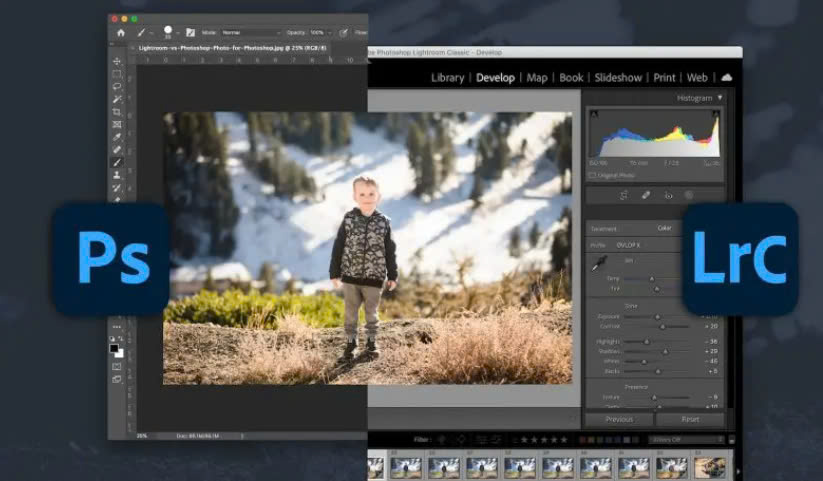Open the brush size preset picker

click(170, 33)
